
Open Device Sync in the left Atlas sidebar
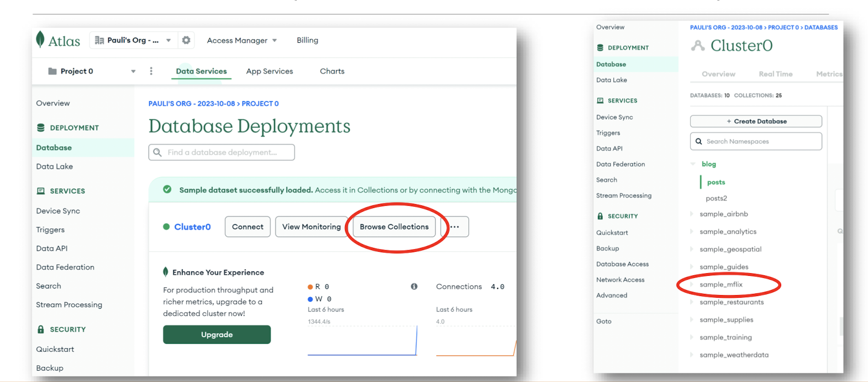pyautogui.click(x=58, y=211)
